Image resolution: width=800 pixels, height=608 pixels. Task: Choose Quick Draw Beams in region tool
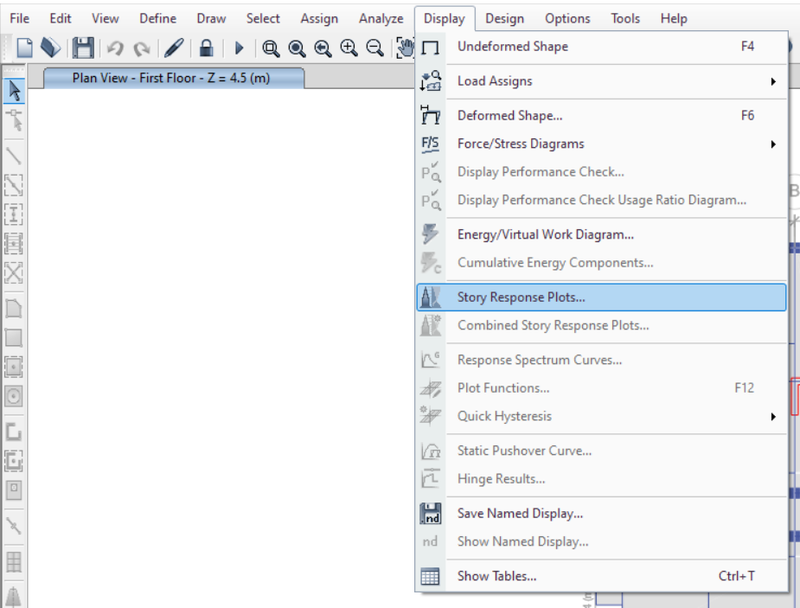(14, 185)
